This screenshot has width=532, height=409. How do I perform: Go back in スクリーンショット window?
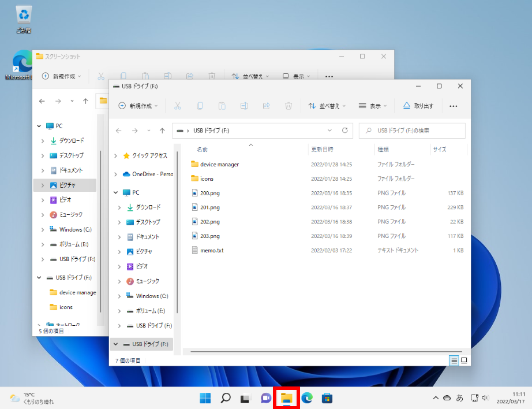tap(42, 101)
